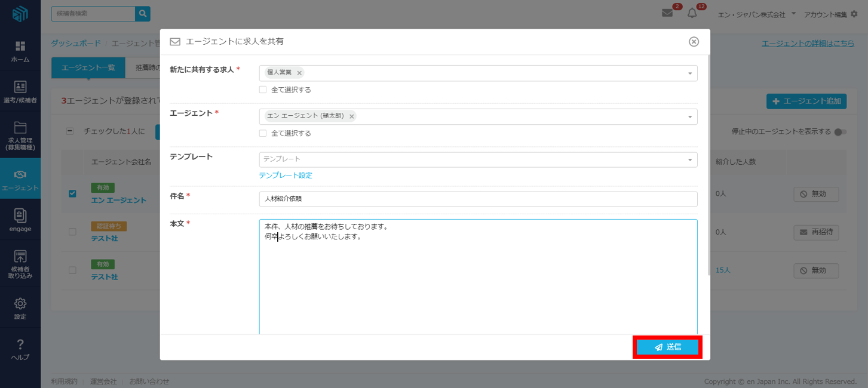Open 候補者取り込み import icon
Viewport: 868px width, 388px height.
coord(20,257)
